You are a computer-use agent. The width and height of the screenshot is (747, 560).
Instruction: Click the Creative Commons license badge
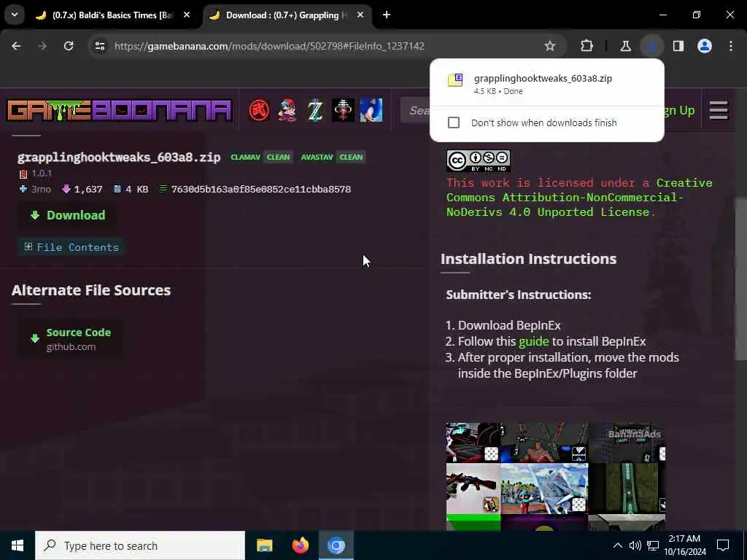(479, 161)
